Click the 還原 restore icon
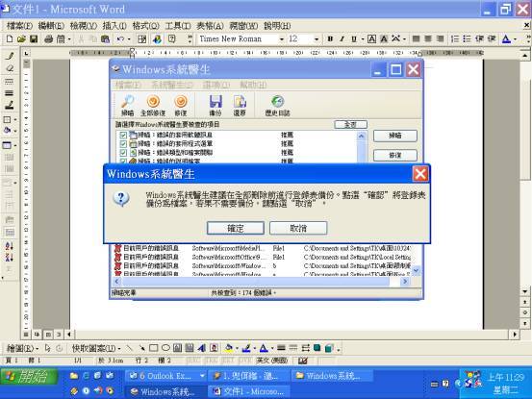 click(x=240, y=106)
